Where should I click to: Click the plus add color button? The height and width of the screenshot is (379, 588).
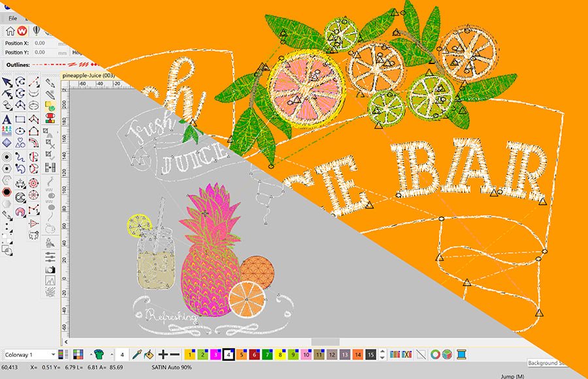click(163, 354)
